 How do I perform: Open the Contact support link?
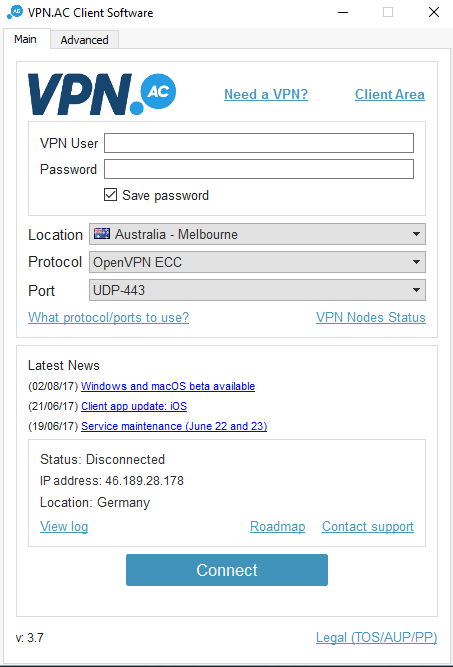[368, 526]
